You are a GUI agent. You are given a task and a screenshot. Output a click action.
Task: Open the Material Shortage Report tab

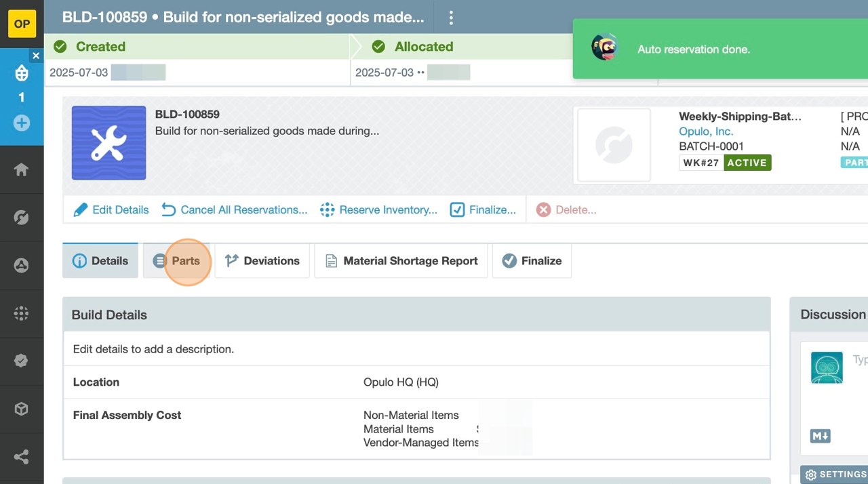point(401,261)
